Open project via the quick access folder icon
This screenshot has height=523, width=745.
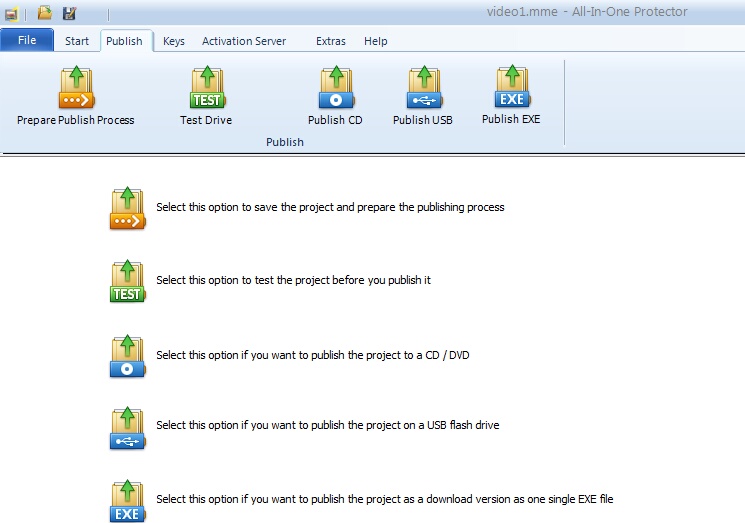tap(45, 13)
